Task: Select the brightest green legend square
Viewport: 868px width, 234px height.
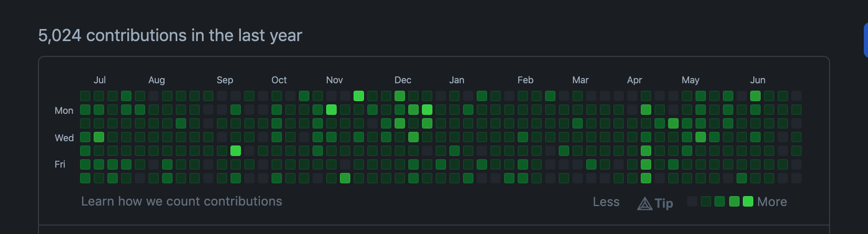Action: tap(748, 201)
